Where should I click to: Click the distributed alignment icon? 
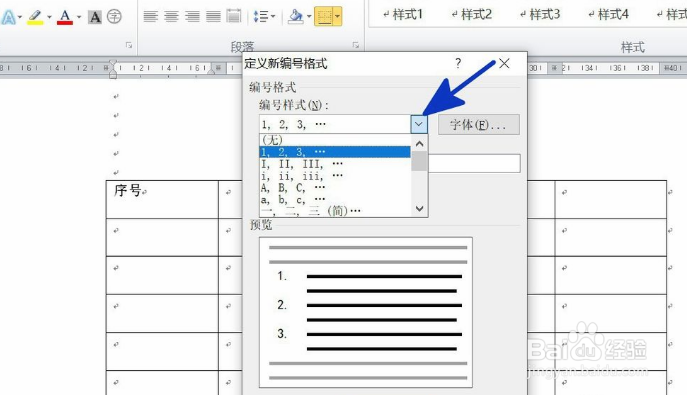234,16
